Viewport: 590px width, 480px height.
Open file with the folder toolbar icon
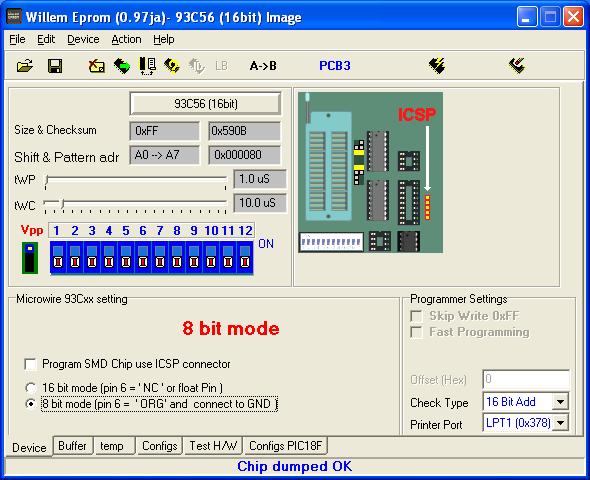(25, 66)
